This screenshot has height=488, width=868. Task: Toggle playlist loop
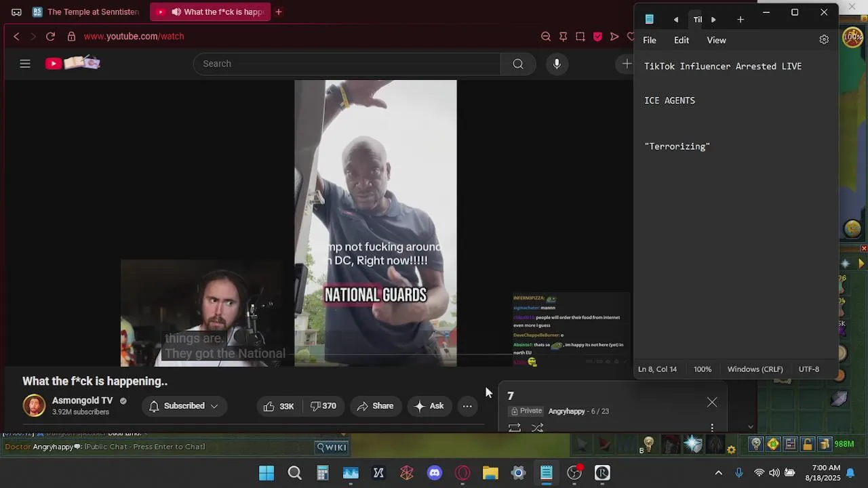[515, 428]
